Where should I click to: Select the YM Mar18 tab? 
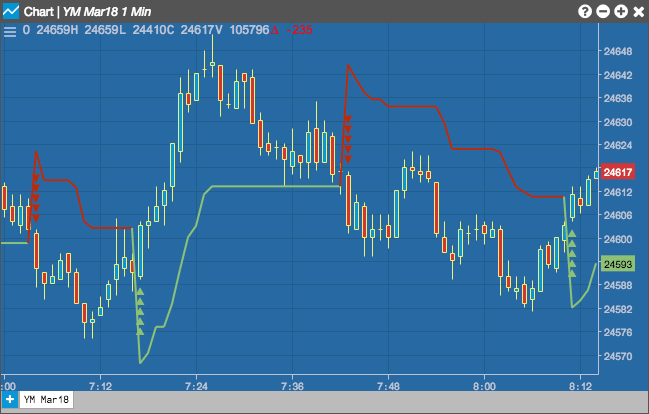pyautogui.click(x=46, y=400)
